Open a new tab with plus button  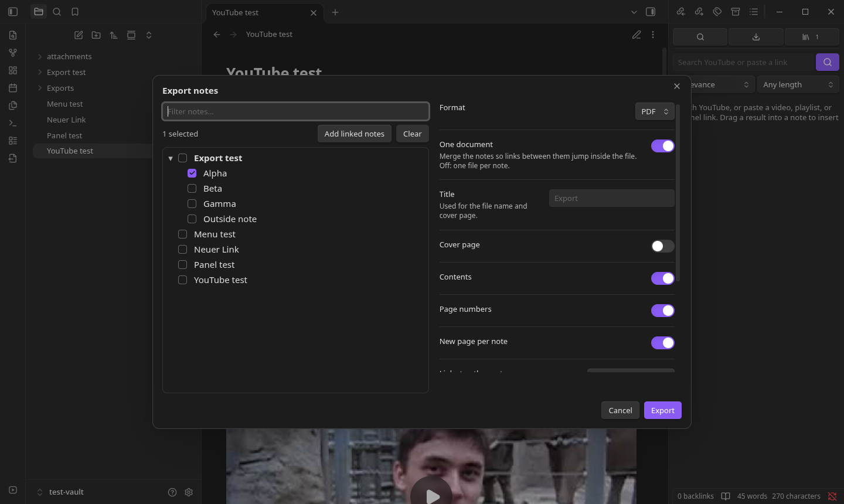(335, 12)
